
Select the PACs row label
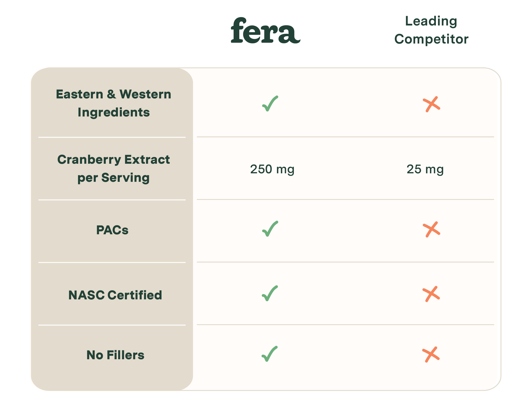(112, 230)
